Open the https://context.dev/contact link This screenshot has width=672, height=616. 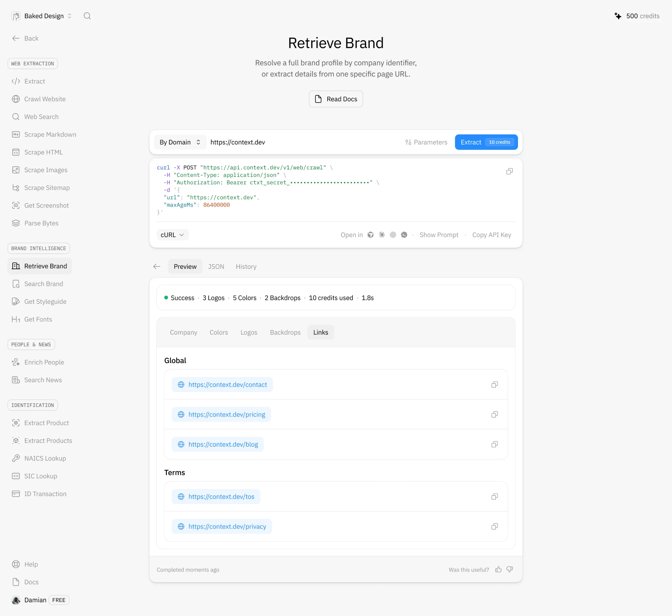(222, 385)
